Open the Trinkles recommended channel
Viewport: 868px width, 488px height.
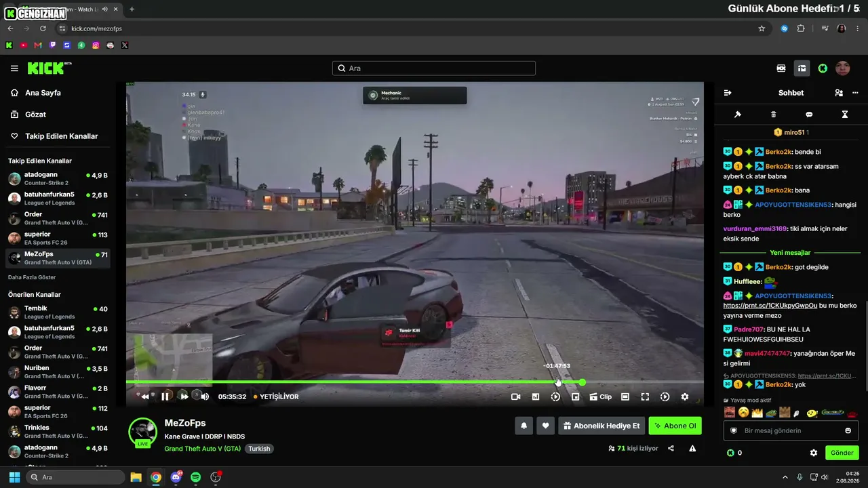pos(58,432)
